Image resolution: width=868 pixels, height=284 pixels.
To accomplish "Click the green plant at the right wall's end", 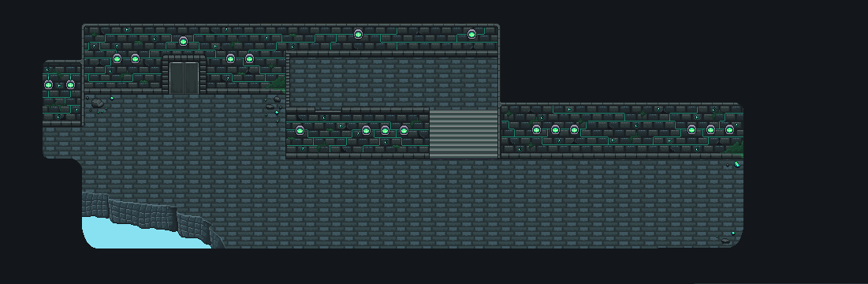I will pos(735,148).
